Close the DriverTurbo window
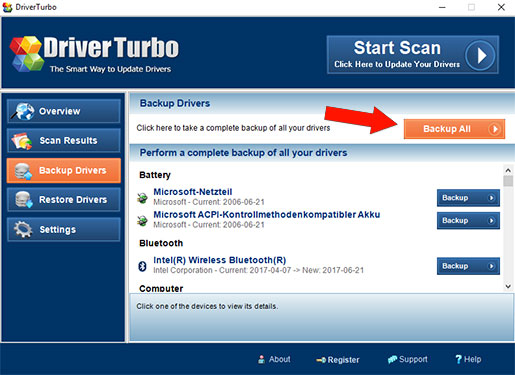The width and height of the screenshot is (515, 375). click(501, 7)
